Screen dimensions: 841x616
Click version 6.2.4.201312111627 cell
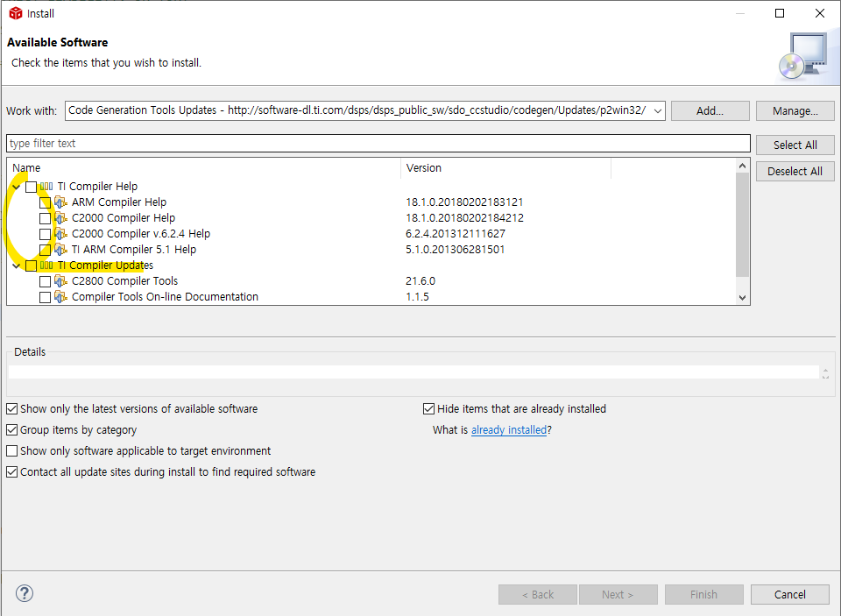(x=456, y=234)
